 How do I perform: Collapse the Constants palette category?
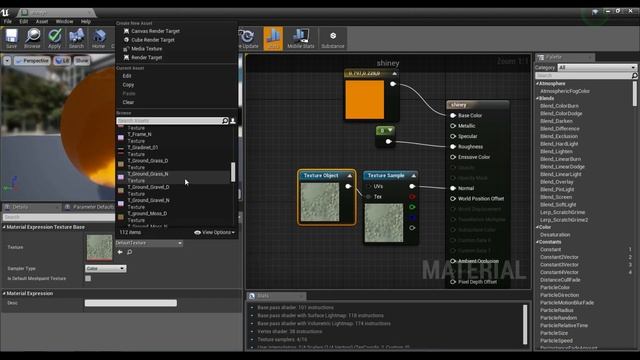tap(538, 242)
